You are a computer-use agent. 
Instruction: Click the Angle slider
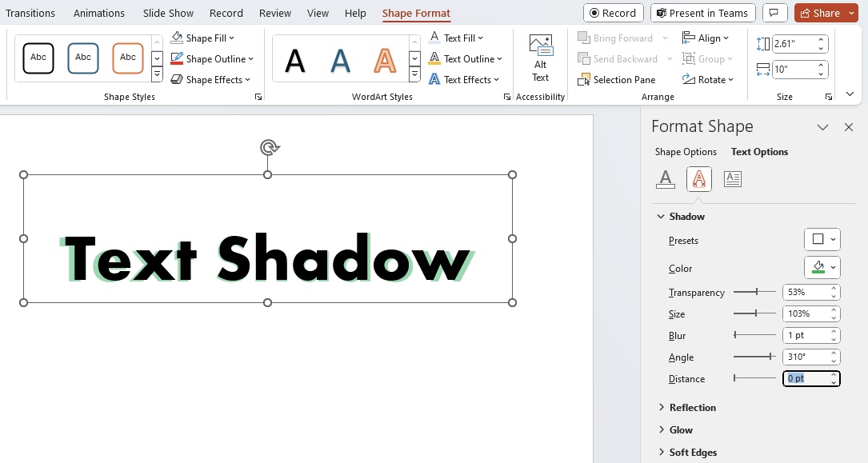tap(754, 357)
